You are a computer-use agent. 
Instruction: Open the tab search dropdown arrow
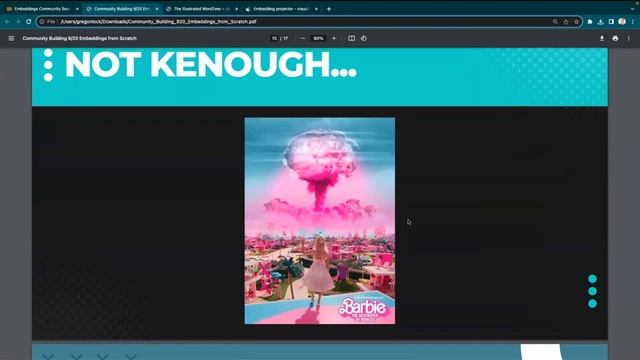click(632, 9)
